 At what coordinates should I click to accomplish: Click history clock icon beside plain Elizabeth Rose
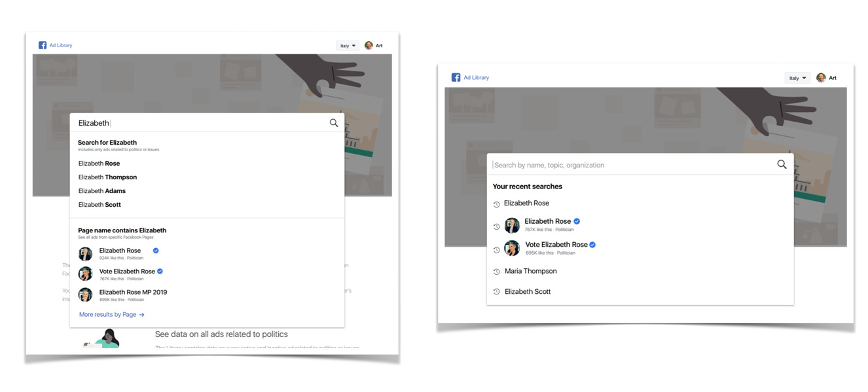[x=496, y=205]
